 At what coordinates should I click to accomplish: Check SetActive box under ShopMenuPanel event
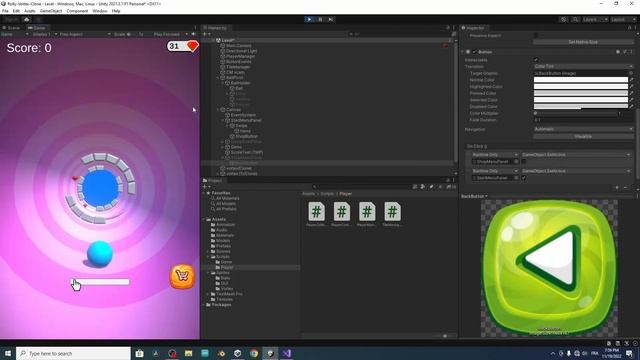(x=524, y=162)
